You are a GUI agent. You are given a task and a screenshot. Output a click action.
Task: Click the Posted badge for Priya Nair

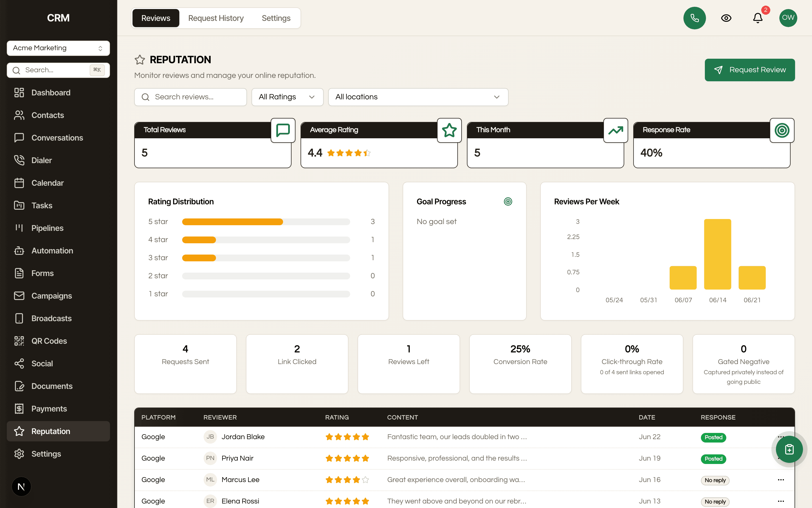(713, 459)
